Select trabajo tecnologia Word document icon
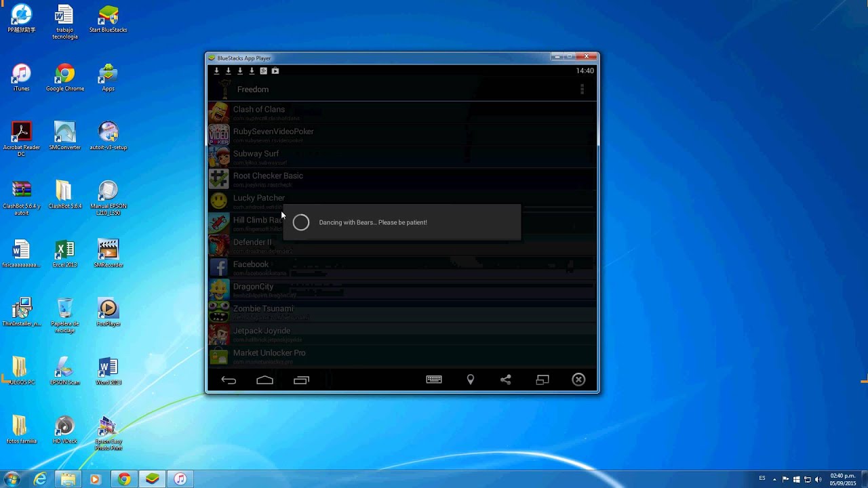The image size is (868, 488). [x=65, y=23]
